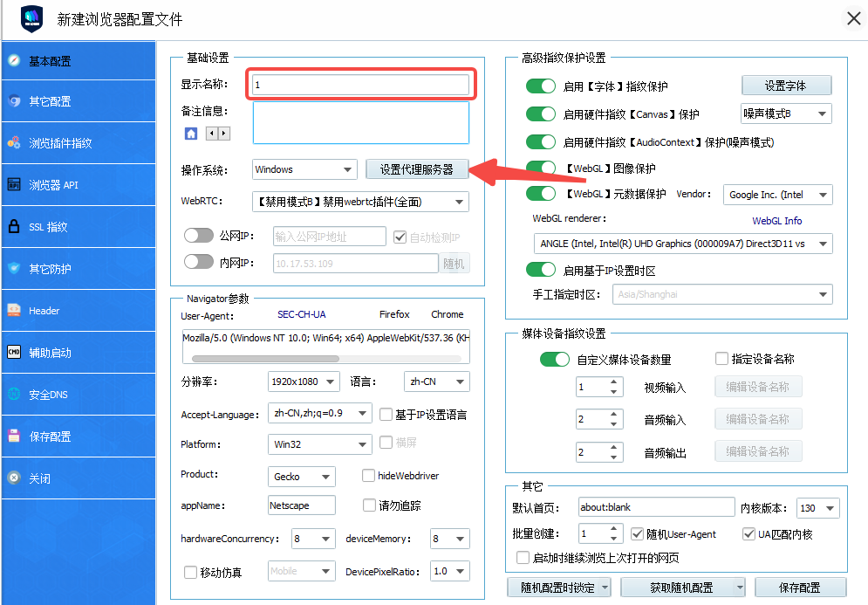Expand the 分辨率 1920x1080 dropdown
This screenshot has height=605, width=868.
[304, 382]
